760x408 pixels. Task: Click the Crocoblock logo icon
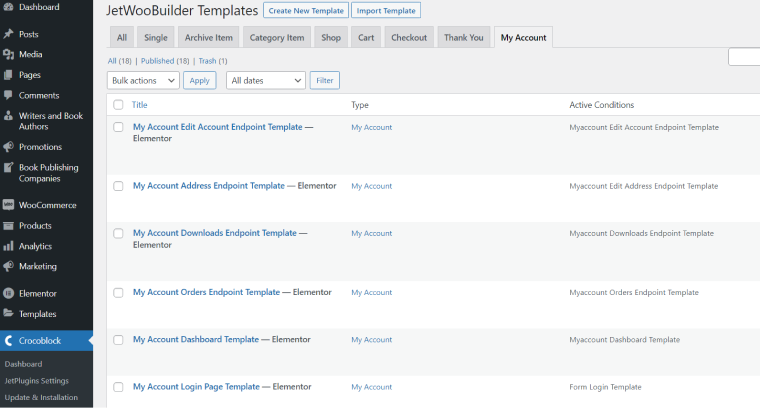pyautogui.click(x=8, y=341)
